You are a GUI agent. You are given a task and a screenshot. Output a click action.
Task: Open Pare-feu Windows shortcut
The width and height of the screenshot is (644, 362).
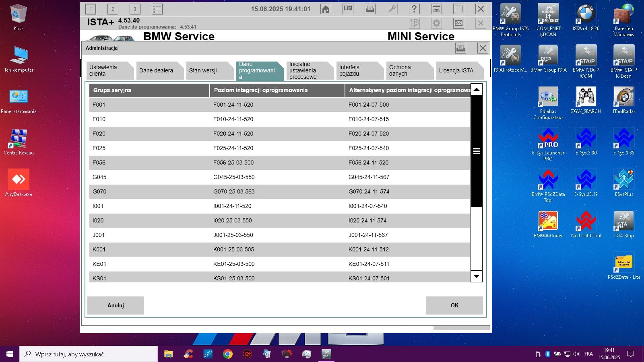(624, 20)
